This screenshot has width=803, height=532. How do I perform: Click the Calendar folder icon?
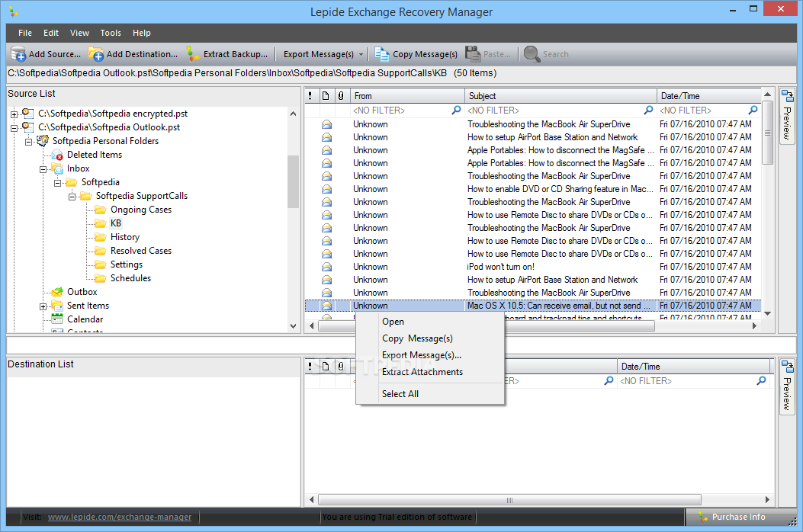click(x=57, y=319)
